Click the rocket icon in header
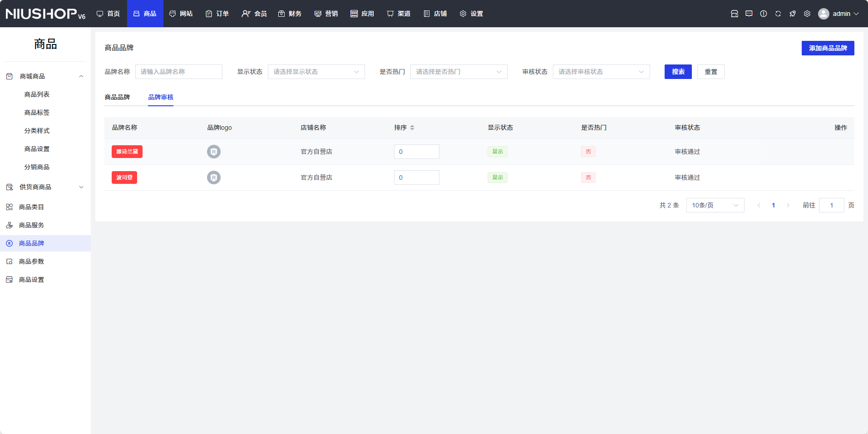This screenshot has width=868, height=434. (792, 14)
